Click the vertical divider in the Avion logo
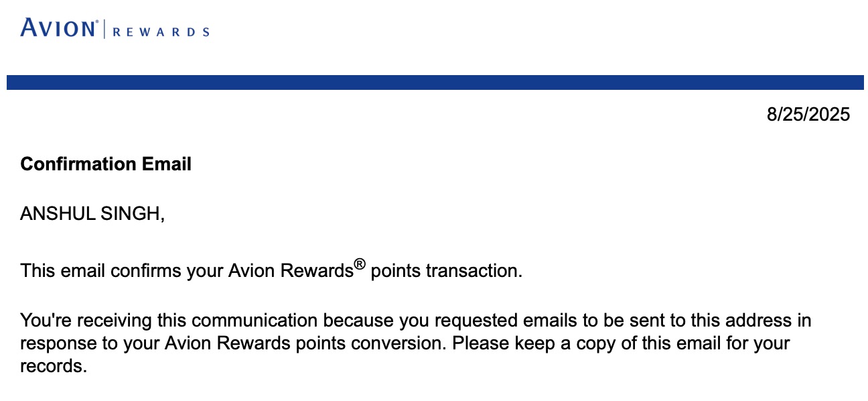Image resolution: width=868 pixels, height=401 pixels. point(104,30)
